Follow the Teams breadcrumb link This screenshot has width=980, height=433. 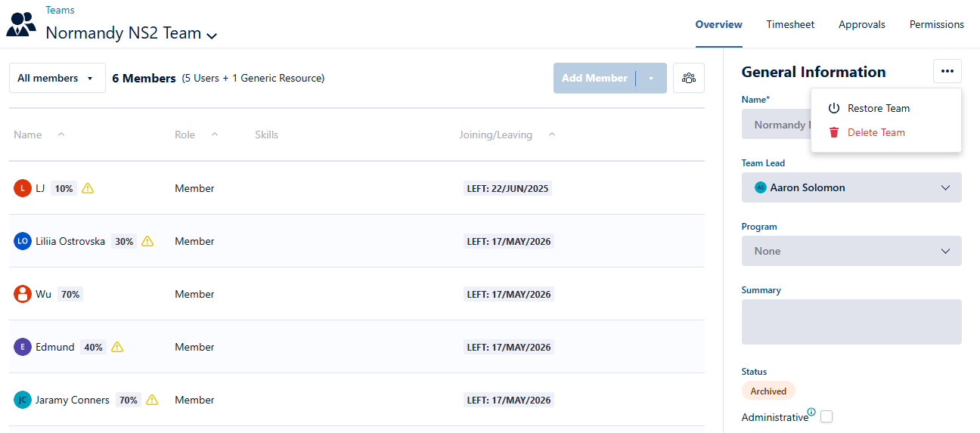[60, 11]
